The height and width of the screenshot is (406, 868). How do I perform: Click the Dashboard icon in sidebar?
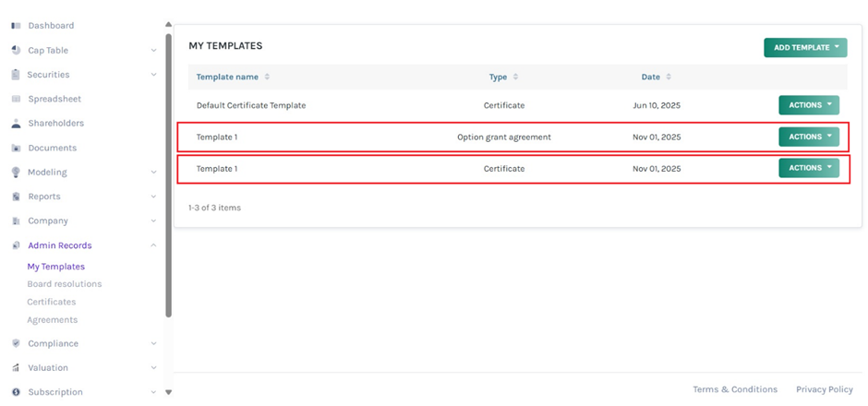16,26
